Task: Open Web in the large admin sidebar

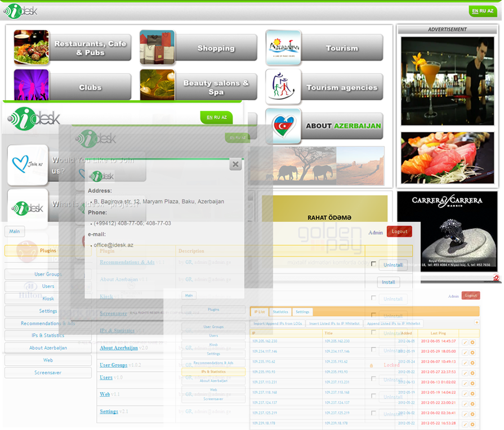Action: click(x=48, y=360)
